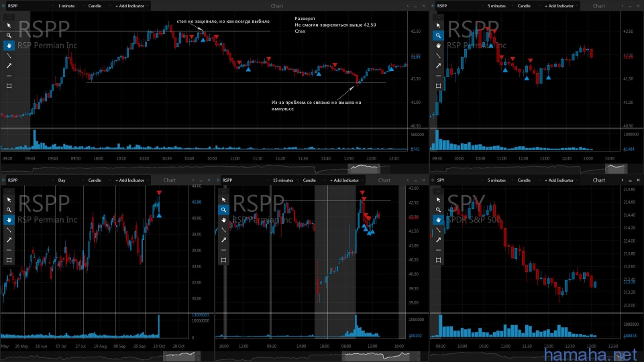Click the zoom magnifier in RSPP Day chart
The image size is (644, 362).
9,210
